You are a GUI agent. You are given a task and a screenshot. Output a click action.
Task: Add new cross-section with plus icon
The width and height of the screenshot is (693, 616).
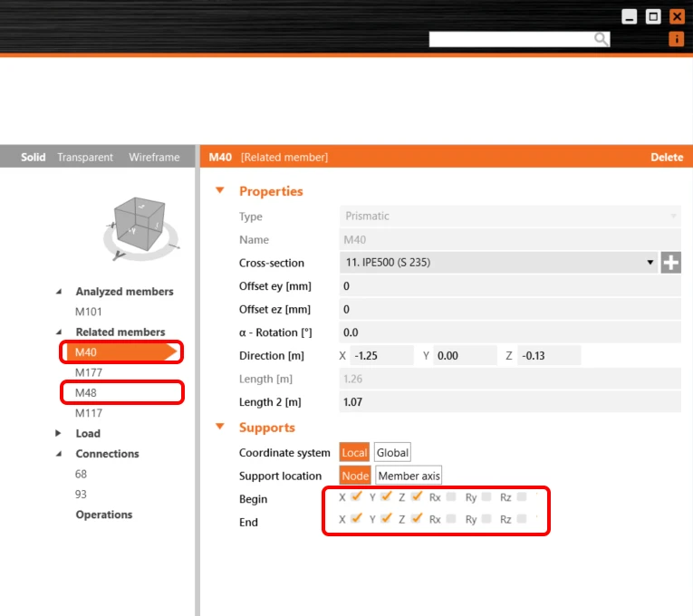(670, 263)
